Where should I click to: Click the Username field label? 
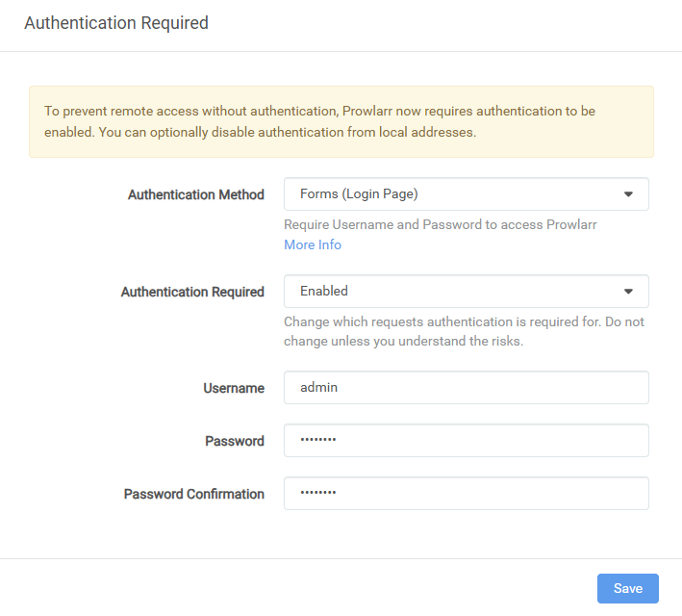[233, 388]
